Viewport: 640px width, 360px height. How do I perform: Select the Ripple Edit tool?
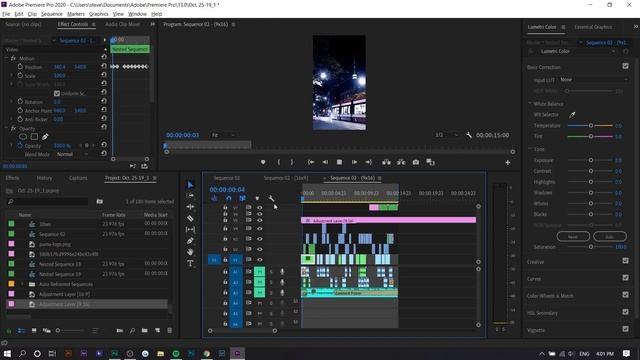click(190, 207)
